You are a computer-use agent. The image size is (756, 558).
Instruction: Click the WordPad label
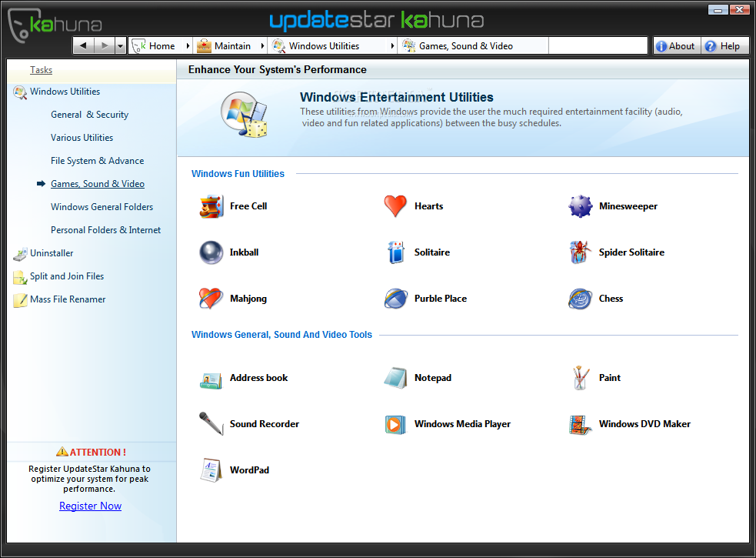tap(249, 470)
